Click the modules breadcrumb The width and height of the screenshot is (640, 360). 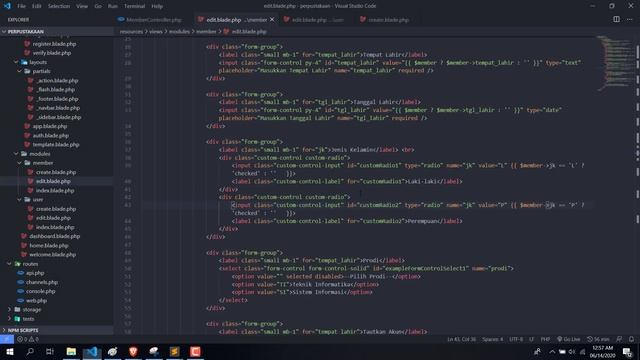coord(179,31)
